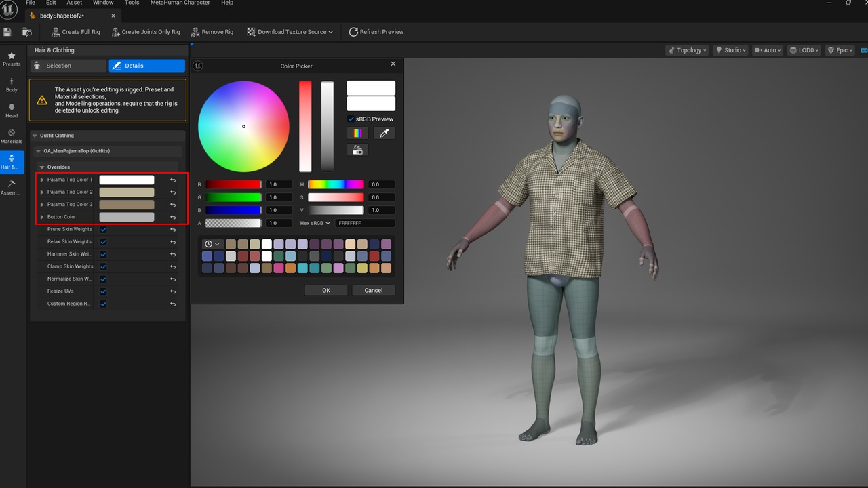Open the MetaHuman Character menu
The image size is (868, 488).
coord(178,3)
